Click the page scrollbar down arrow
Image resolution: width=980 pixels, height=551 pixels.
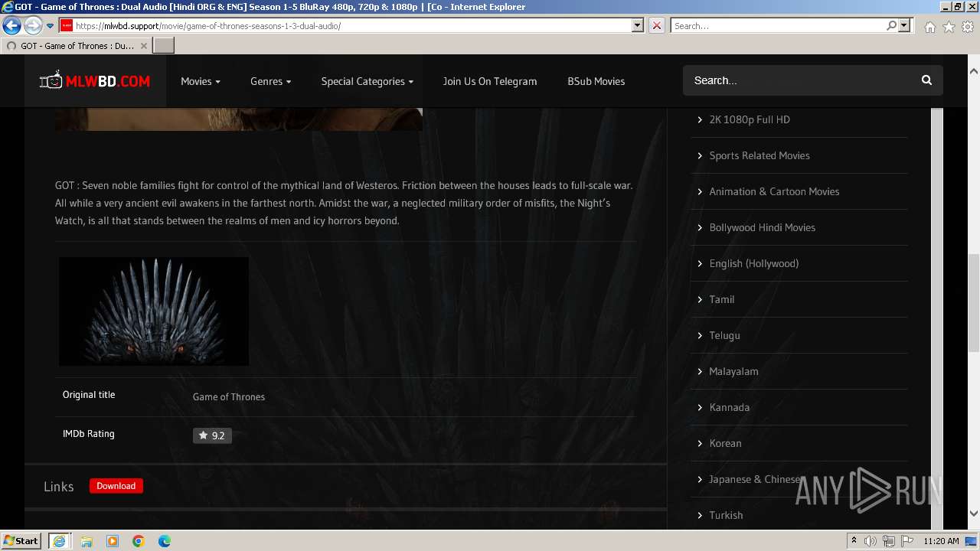point(974,514)
